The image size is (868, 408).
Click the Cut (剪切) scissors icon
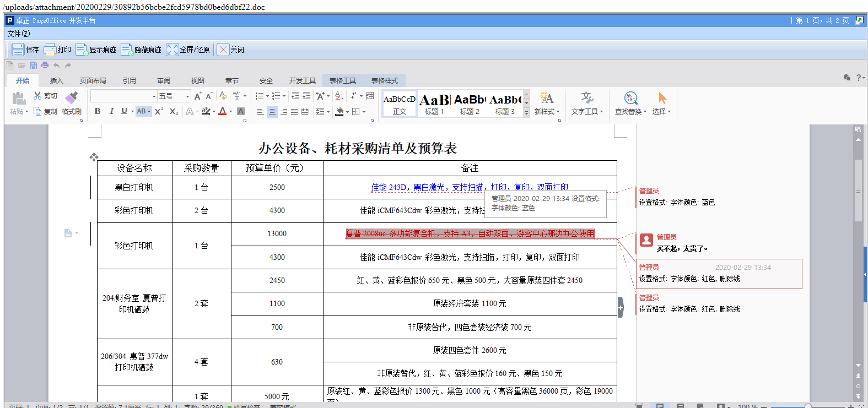[37, 96]
